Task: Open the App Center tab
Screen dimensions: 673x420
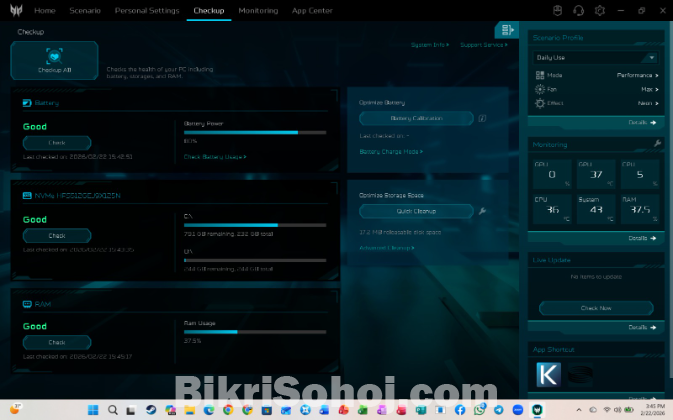Action: tap(312, 10)
